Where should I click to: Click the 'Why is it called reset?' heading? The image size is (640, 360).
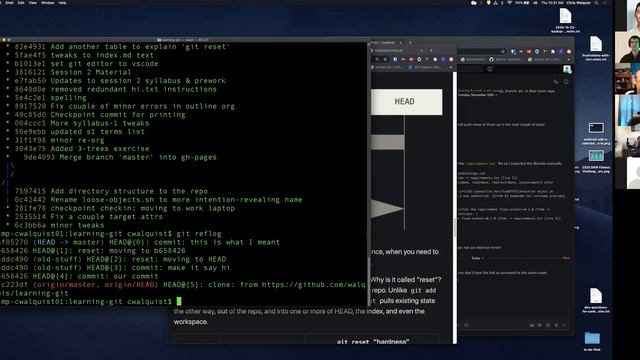click(x=406, y=280)
